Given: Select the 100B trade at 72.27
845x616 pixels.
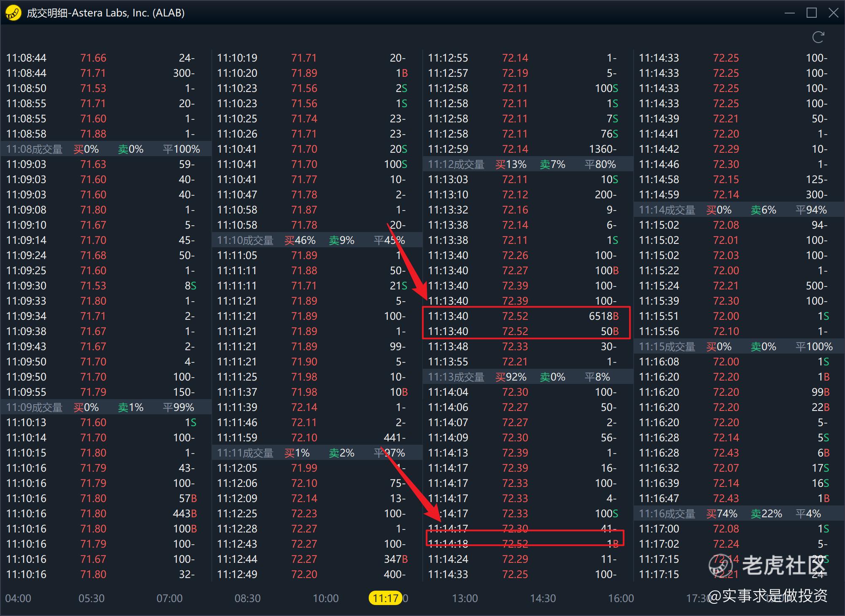Looking at the screenshot, I should (x=528, y=270).
